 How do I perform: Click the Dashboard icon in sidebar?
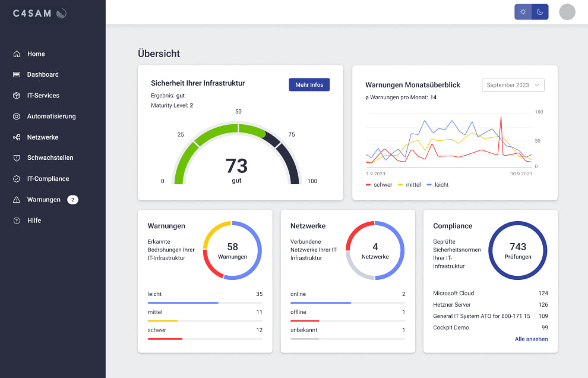point(17,75)
